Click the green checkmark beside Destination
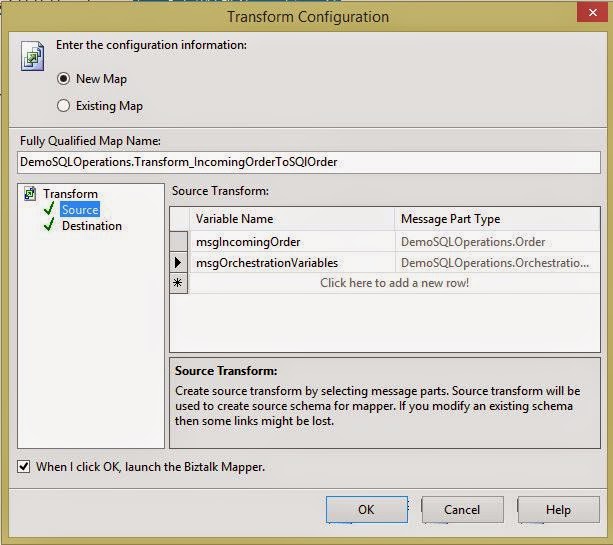 pyautogui.click(x=49, y=225)
